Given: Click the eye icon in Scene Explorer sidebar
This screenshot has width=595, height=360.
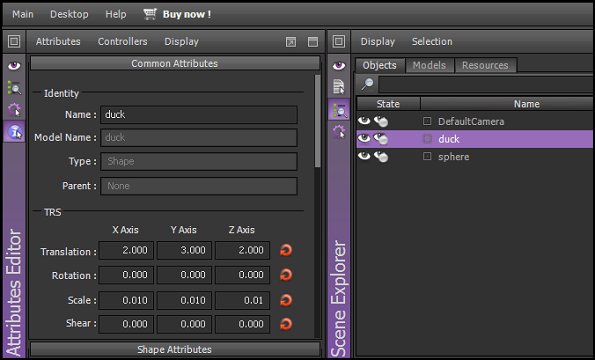Looking at the screenshot, I should coord(339,66).
